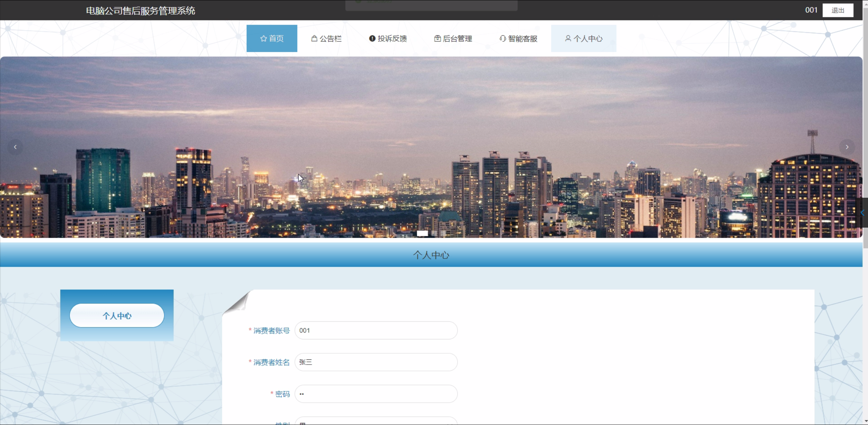Click the 001 username in header
Image resolution: width=868 pixels, height=425 pixels.
pyautogui.click(x=811, y=10)
